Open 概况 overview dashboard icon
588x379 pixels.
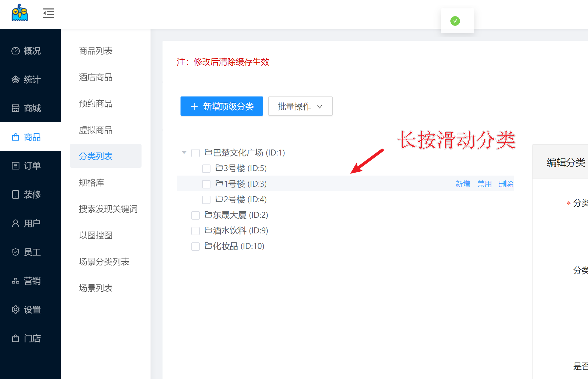point(16,51)
